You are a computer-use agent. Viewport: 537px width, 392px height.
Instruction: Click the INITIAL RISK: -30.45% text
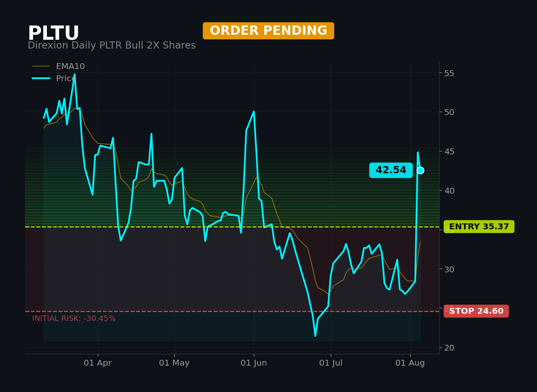coord(74,319)
